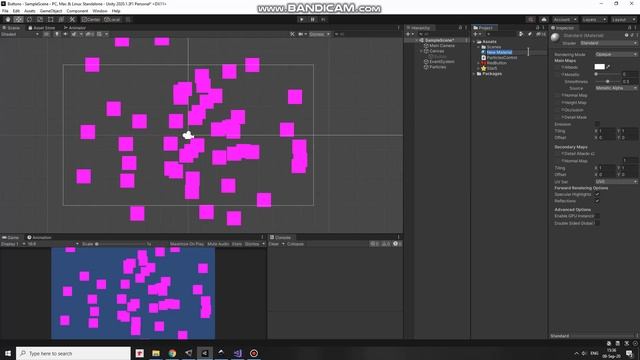This screenshot has width=640, height=360.
Task: Toggle Maximize On Play in Game view
Action: [x=187, y=244]
